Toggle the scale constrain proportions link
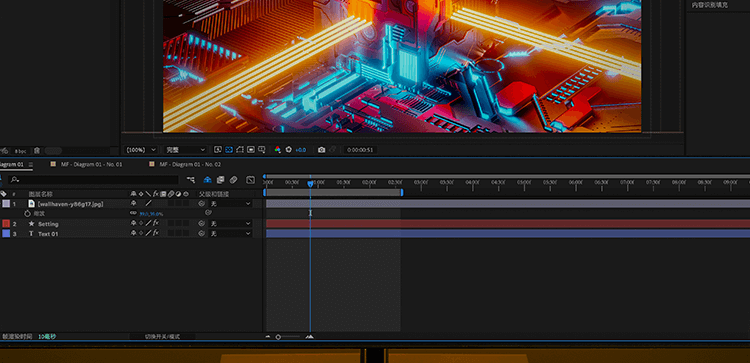The height and width of the screenshot is (363, 750). [133, 213]
